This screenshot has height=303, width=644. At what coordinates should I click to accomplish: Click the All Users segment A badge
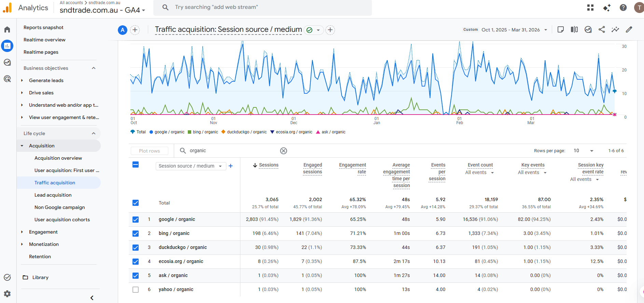123,30
